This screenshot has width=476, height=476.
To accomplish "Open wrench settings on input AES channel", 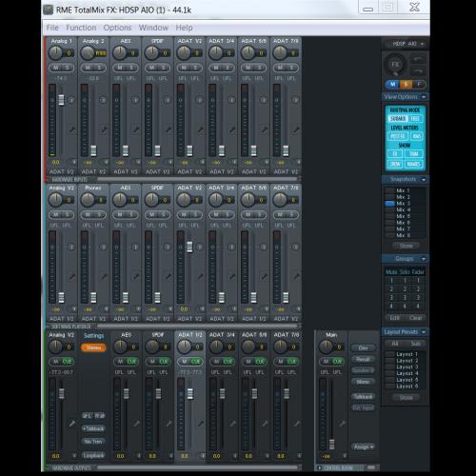I will point(136,129).
